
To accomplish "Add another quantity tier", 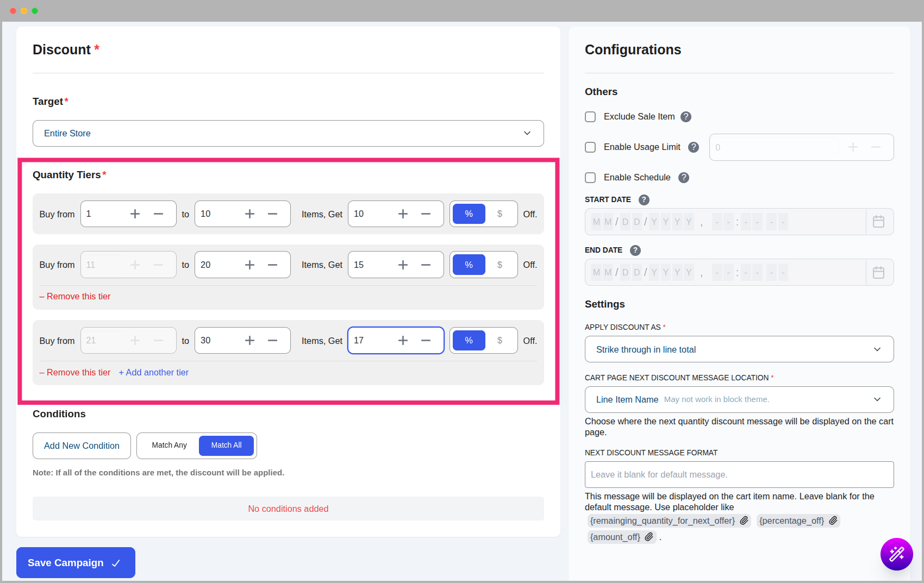I will pyautogui.click(x=153, y=372).
